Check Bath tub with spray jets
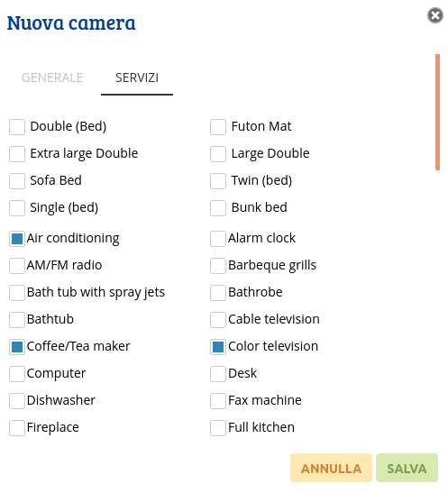448x493 pixels. [x=17, y=293]
